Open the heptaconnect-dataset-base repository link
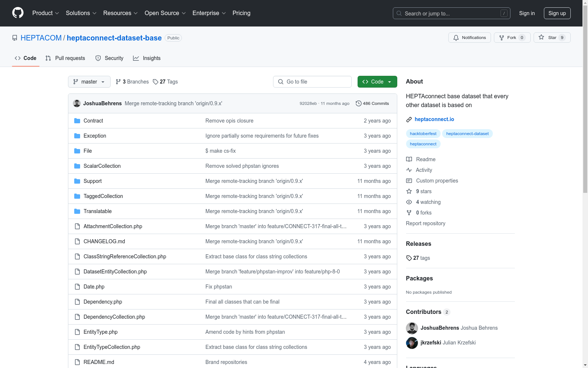The height and width of the screenshot is (368, 588). 114,38
